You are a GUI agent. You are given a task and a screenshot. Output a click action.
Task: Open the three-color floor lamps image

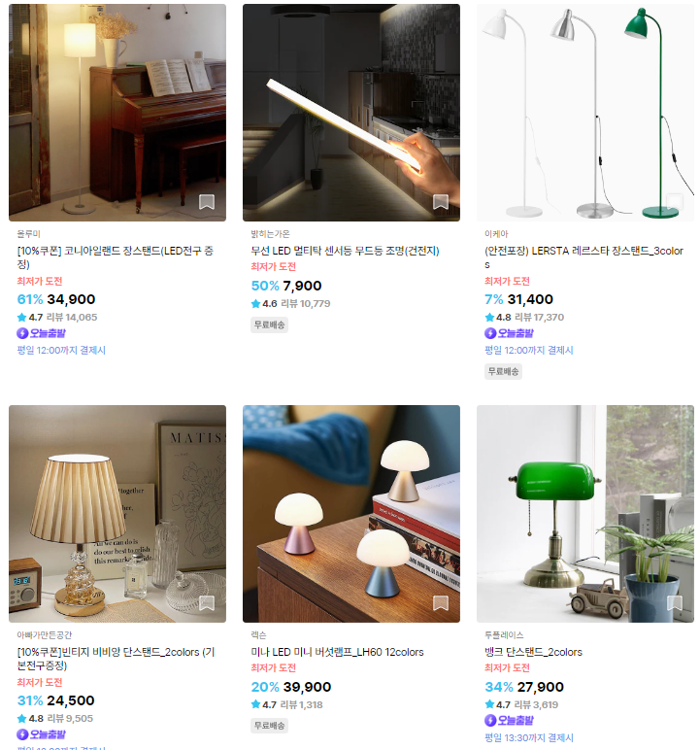click(x=584, y=113)
